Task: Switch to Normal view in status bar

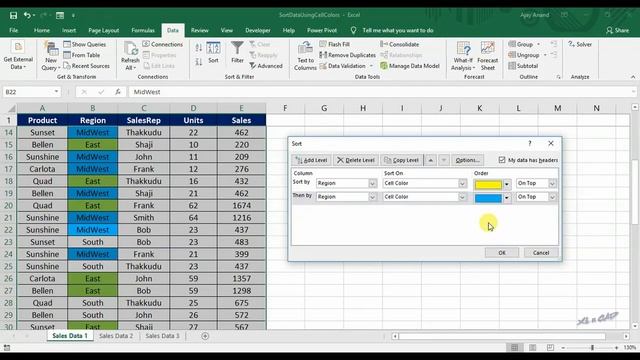Action: click(514, 347)
